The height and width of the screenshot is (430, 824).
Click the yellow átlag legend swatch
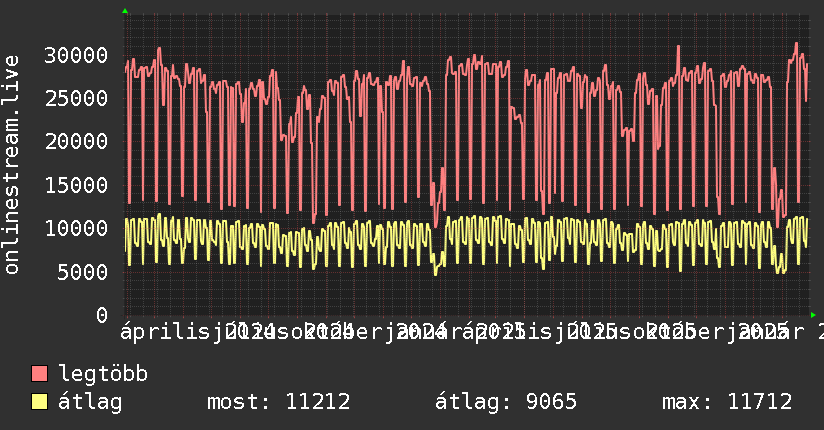pyautogui.click(x=39, y=402)
